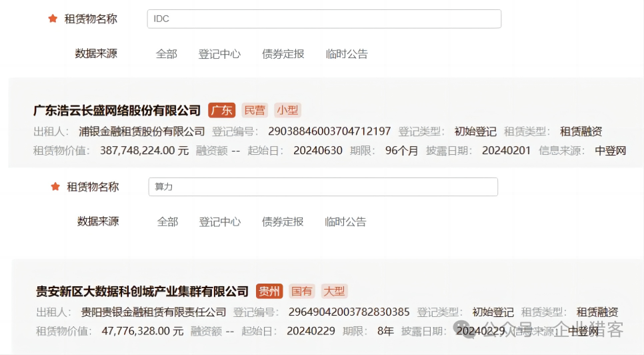Click 租赁融资 in Guangdong company record
The height and width of the screenshot is (355, 644).
(x=581, y=131)
